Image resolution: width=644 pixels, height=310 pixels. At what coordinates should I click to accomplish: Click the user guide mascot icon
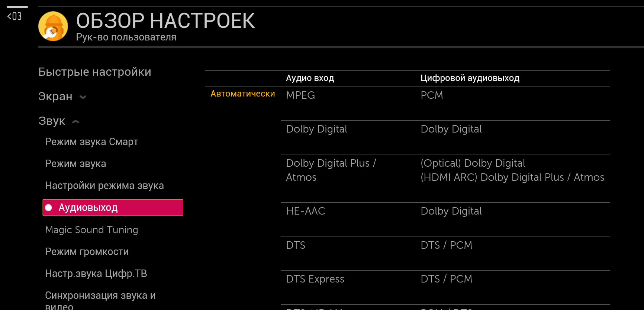(53, 26)
